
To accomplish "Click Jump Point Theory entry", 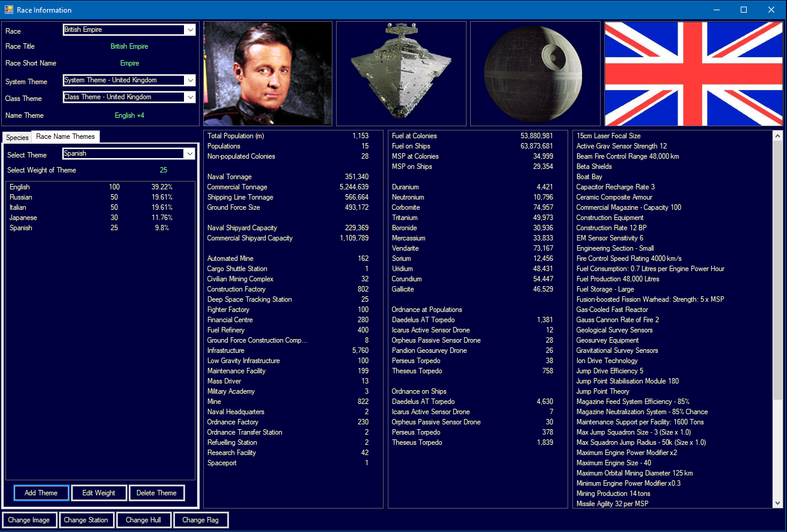I will click(602, 391).
